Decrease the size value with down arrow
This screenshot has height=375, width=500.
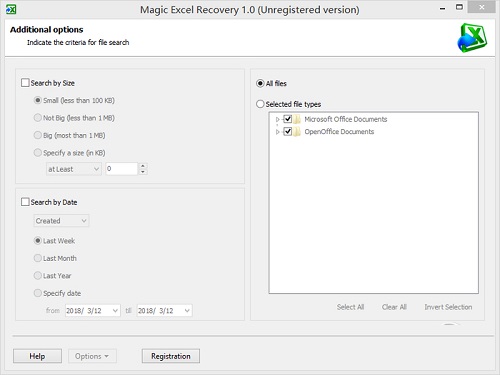click(143, 172)
